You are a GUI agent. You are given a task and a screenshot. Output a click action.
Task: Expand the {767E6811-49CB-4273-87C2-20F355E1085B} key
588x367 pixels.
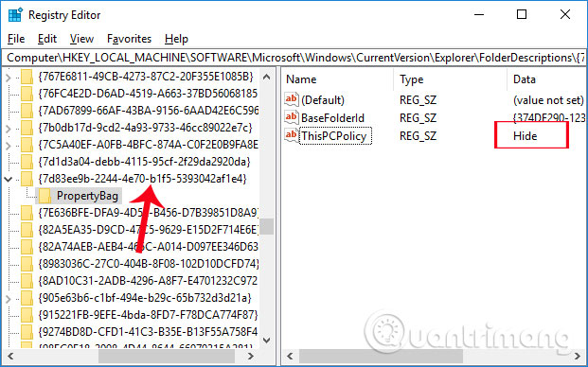pyautogui.click(x=9, y=78)
